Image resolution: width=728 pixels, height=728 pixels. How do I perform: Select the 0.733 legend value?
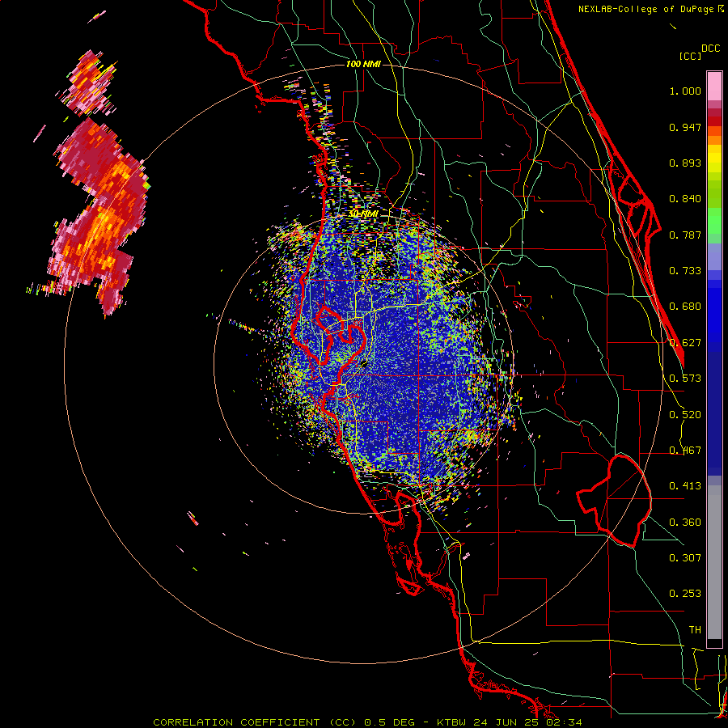[x=685, y=271]
